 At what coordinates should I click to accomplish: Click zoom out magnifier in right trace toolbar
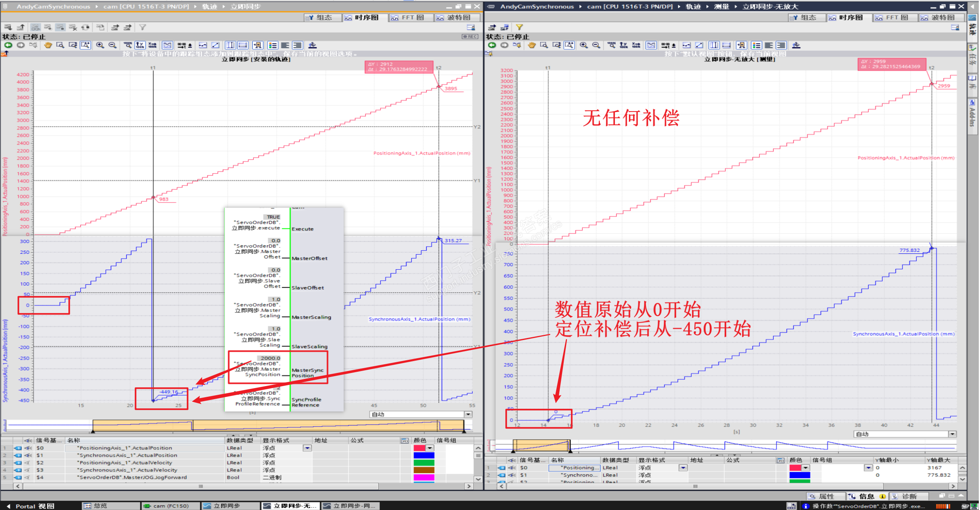[x=596, y=45]
